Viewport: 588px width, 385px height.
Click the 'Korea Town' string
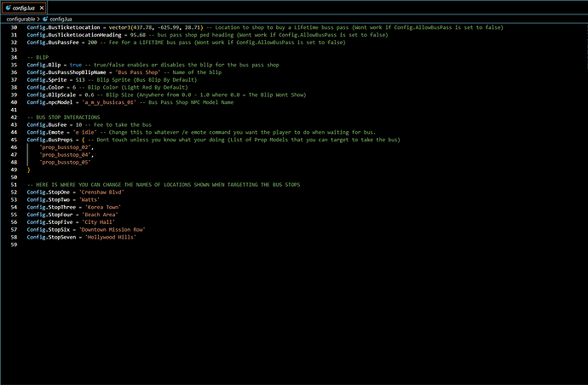(x=103, y=207)
